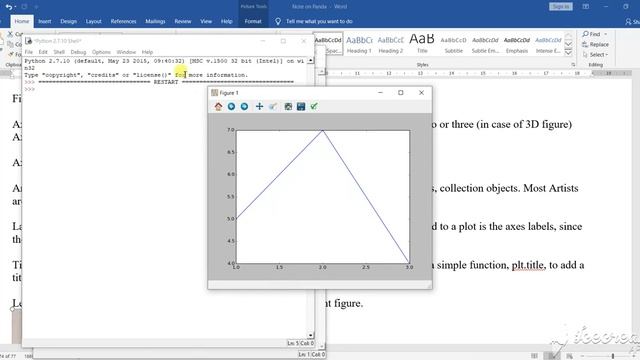Open Help menu in Python Shell
Image resolution: width=640 pixels, height=360 pixels.
(147, 52)
